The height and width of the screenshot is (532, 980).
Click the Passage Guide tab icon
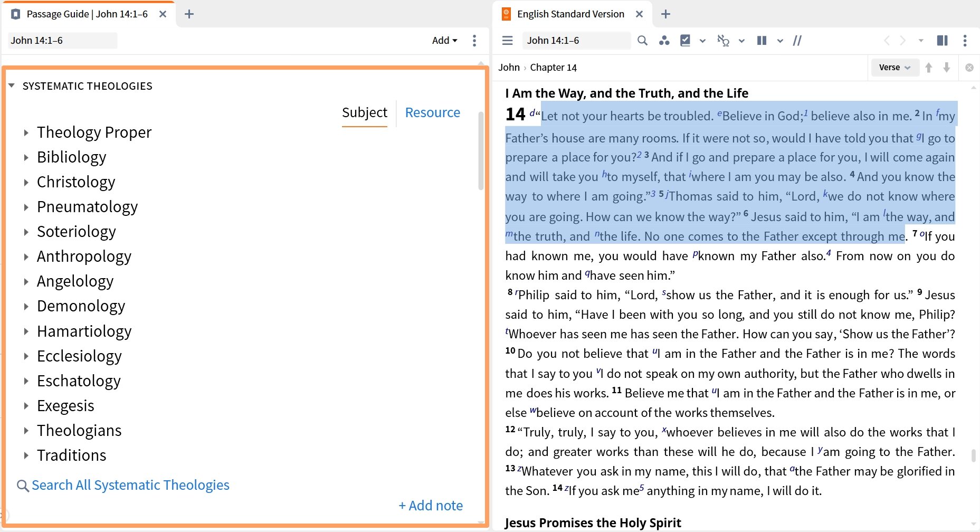pyautogui.click(x=16, y=14)
